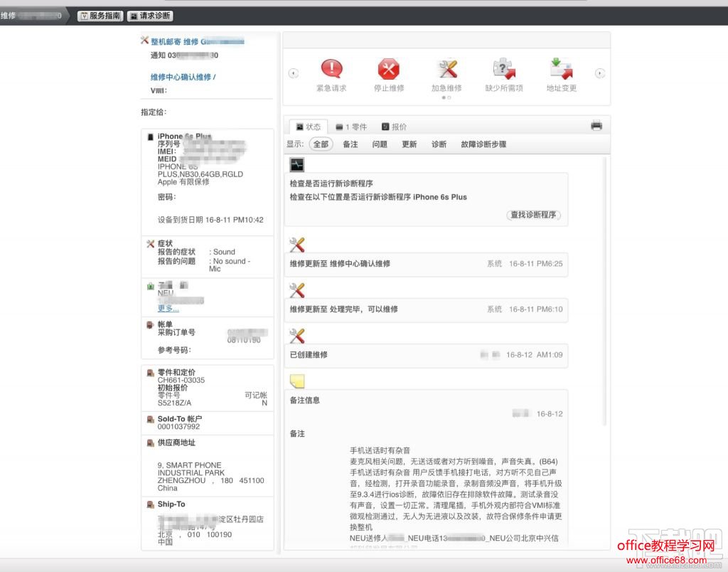Viewport: 728px width, 572px height.
Task: Click tools icon above 已创建维修
Action: pos(296,336)
